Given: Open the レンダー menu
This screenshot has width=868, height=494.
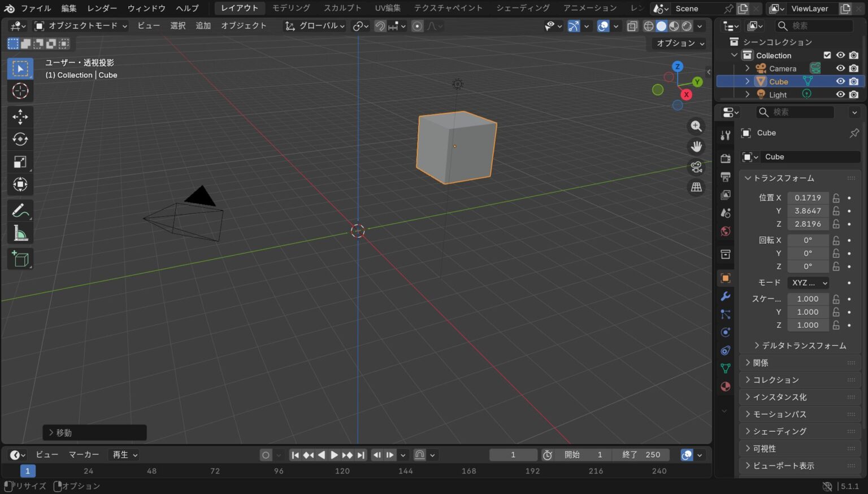Looking at the screenshot, I should click(x=102, y=8).
